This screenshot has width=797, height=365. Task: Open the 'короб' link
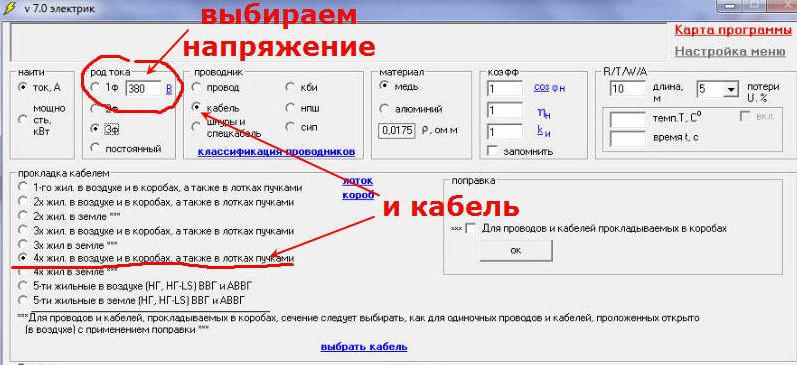coord(358,195)
